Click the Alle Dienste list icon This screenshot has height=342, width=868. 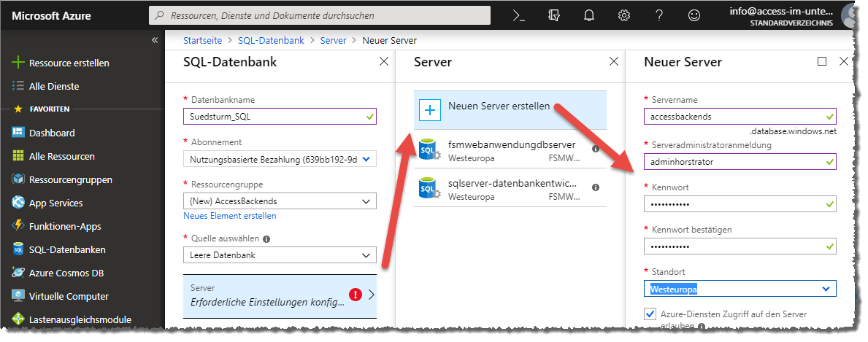[18, 86]
